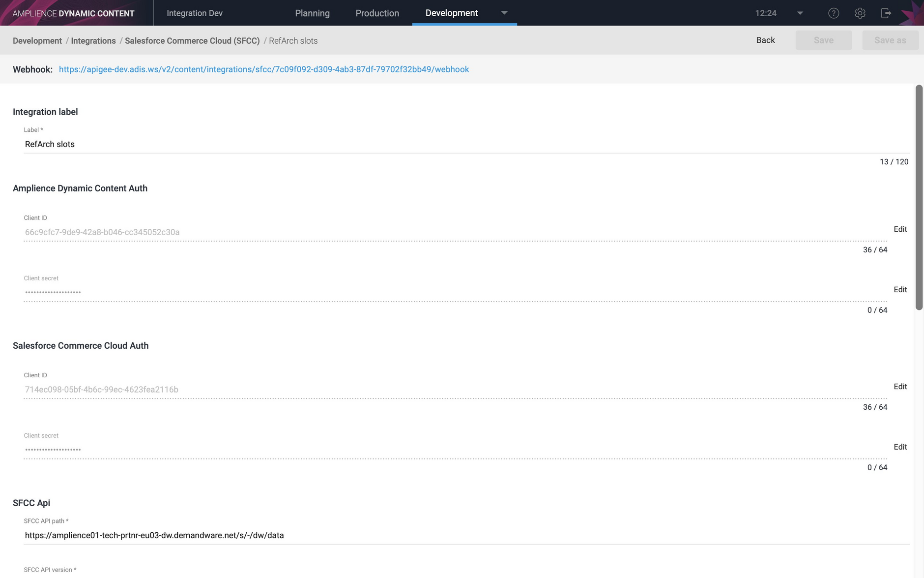Expand the 12:24 time dropdown arrow
The image size is (924, 578).
coord(800,13)
